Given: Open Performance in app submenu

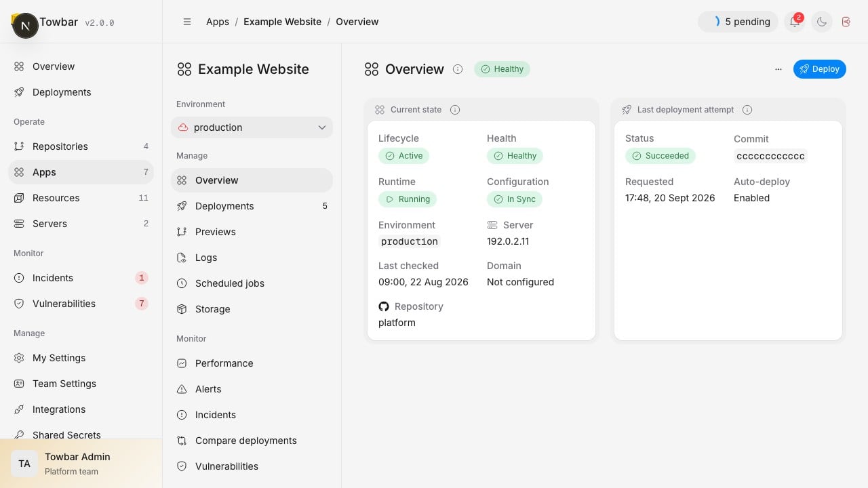Looking at the screenshot, I should click(252, 363).
